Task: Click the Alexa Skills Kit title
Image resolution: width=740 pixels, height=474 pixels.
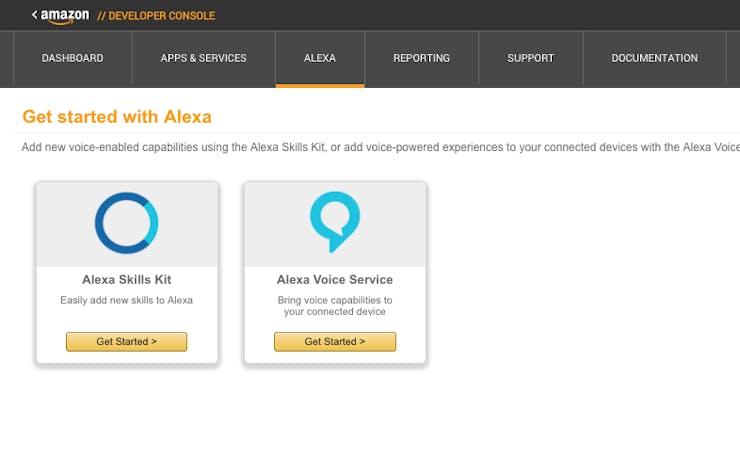Action: (126, 279)
